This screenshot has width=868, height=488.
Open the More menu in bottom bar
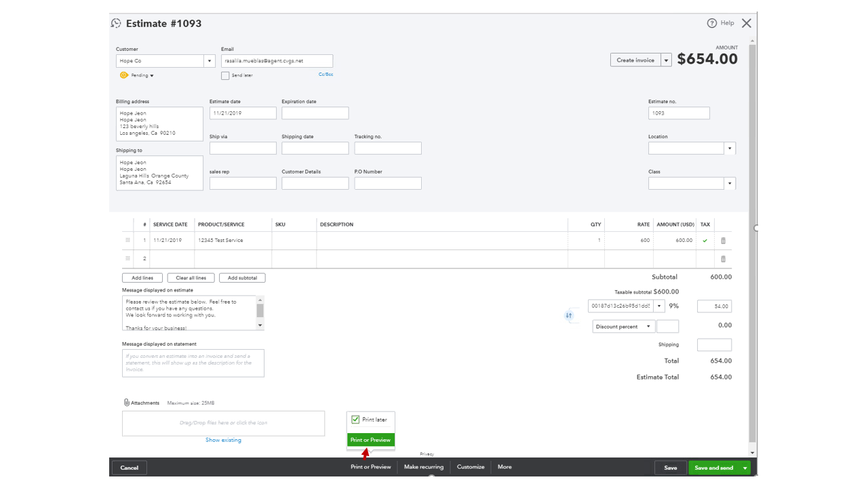[x=505, y=467]
